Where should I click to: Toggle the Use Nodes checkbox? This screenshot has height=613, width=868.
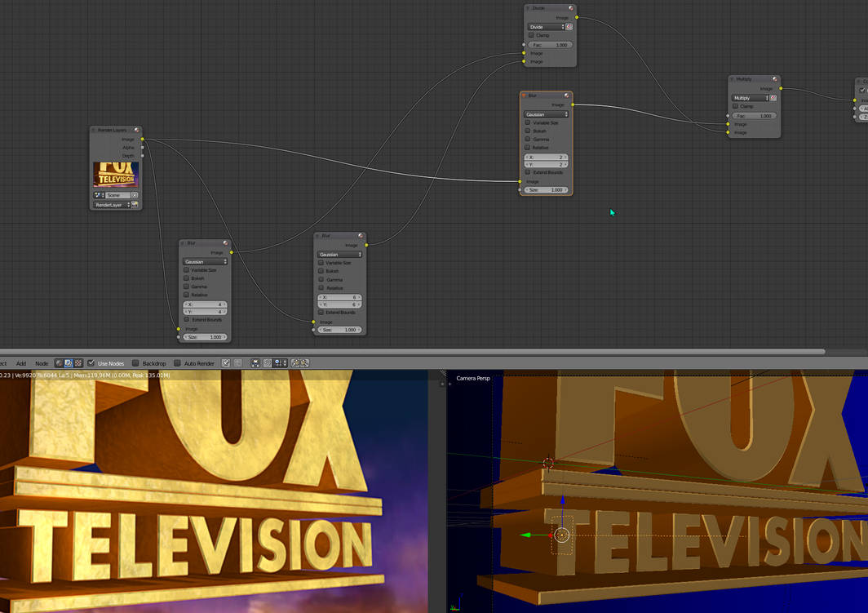click(x=91, y=363)
